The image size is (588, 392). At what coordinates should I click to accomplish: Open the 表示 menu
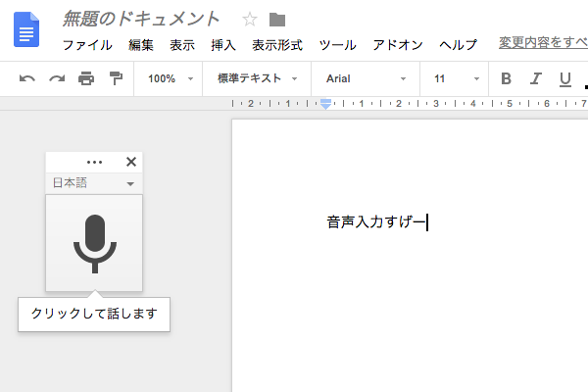[182, 45]
